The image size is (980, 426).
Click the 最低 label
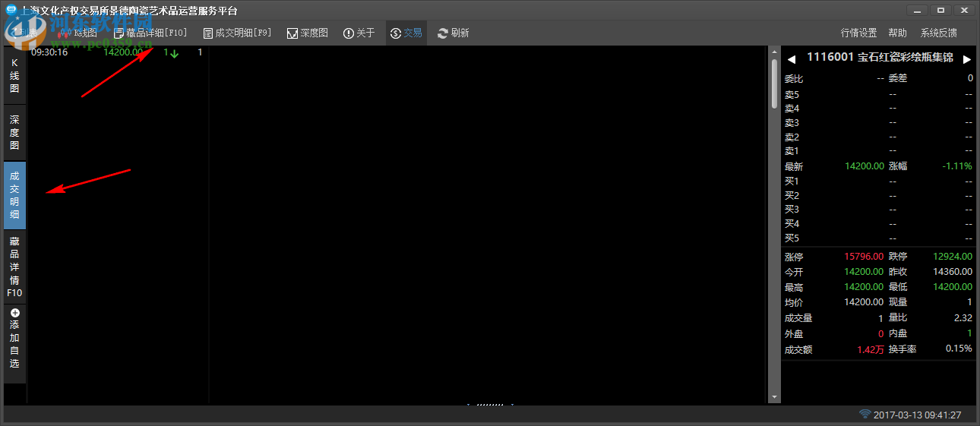898,287
